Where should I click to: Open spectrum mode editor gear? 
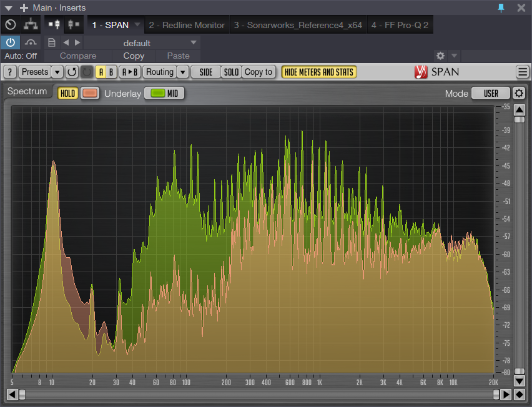(519, 93)
